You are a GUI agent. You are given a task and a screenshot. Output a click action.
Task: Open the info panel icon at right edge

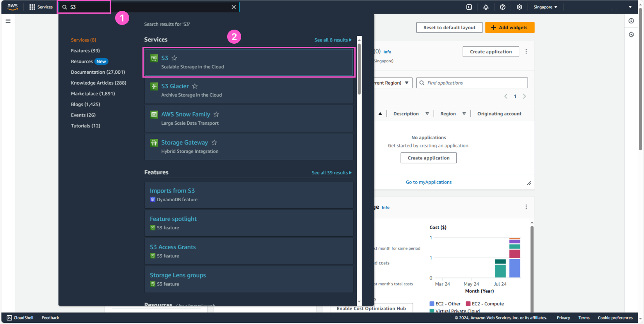pyautogui.click(x=631, y=21)
